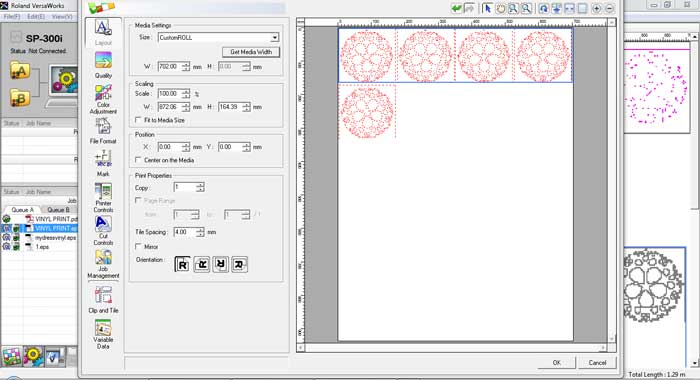Click the yellow gear icon at bottom left

click(x=33, y=357)
